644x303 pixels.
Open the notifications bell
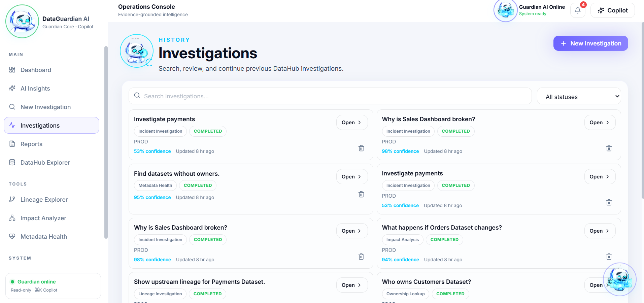(x=578, y=10)
